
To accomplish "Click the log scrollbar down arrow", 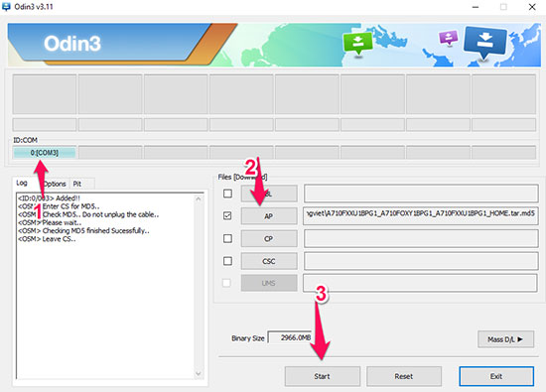I will pyautogui.click(x=199, y=373).
